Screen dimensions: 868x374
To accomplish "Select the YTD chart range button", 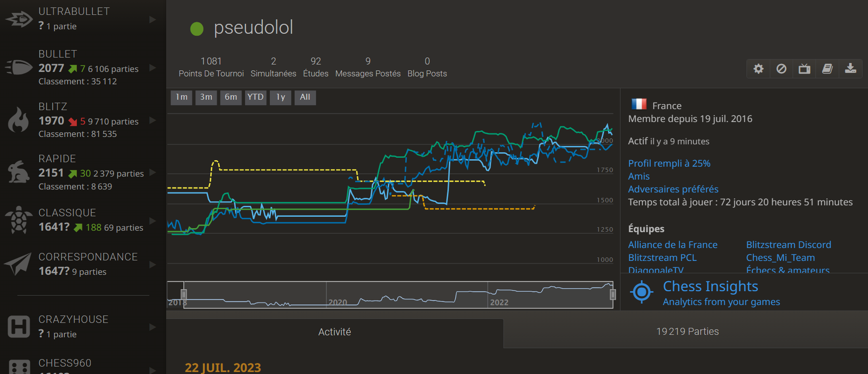I will [255, 97].
